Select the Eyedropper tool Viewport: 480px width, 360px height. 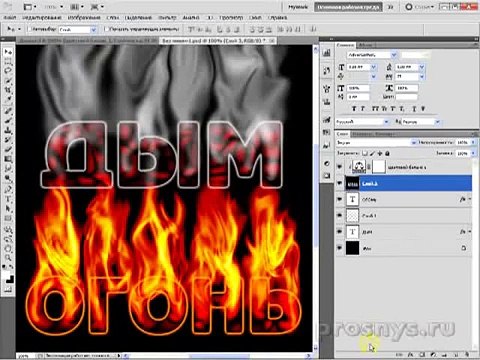[x=8, y=99]
